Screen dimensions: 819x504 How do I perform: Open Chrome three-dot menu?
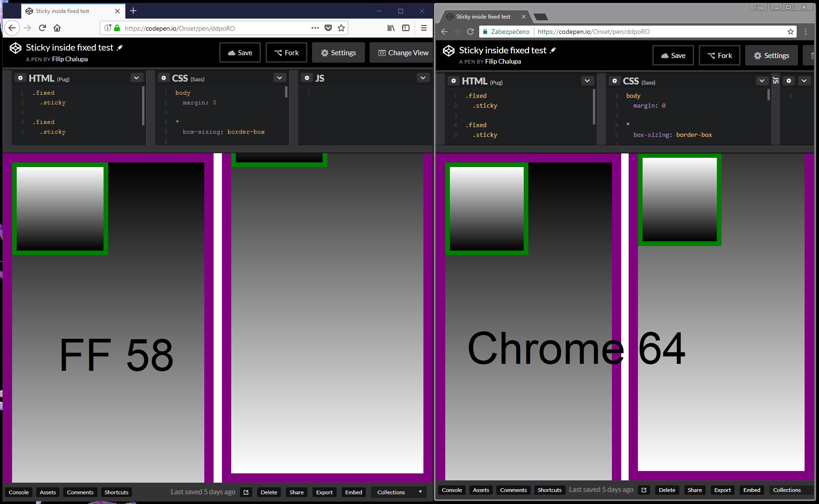coord(806,32)
